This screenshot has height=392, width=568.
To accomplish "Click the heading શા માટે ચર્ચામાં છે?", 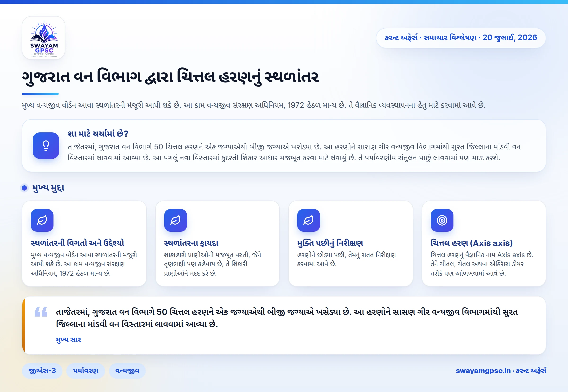I will coord(98,134).
